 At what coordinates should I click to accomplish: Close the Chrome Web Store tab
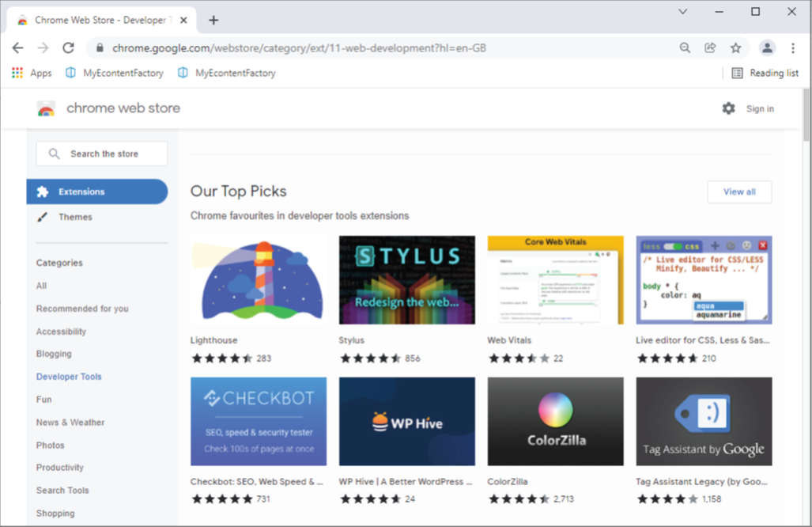point(183,21)
